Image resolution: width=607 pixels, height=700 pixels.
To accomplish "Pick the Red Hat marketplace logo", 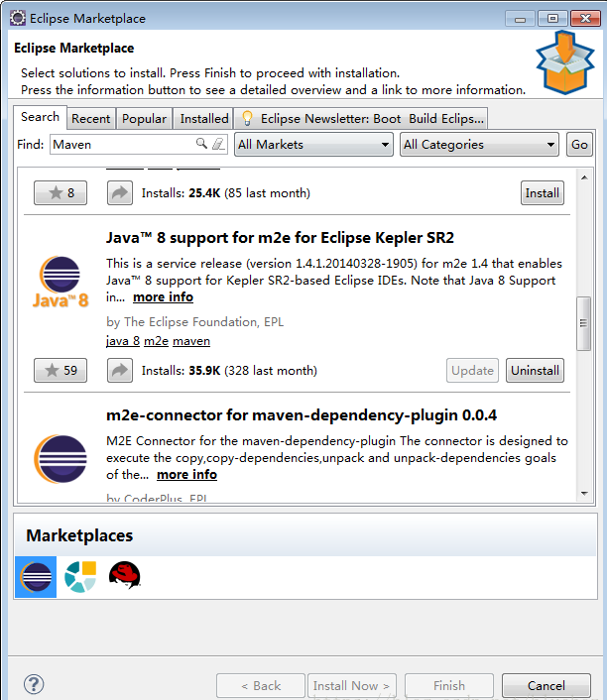I will [x=125, y=575].
